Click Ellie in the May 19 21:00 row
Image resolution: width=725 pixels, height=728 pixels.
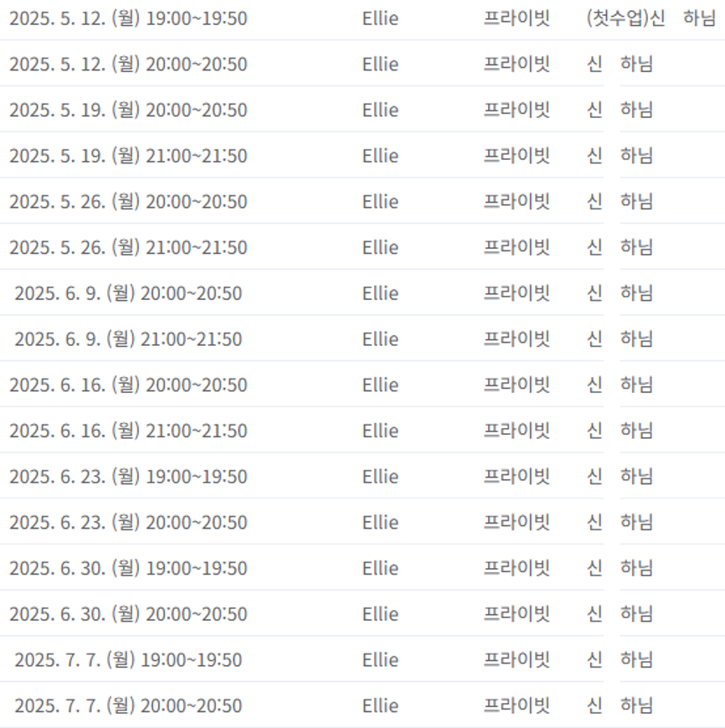pos(380,156)
